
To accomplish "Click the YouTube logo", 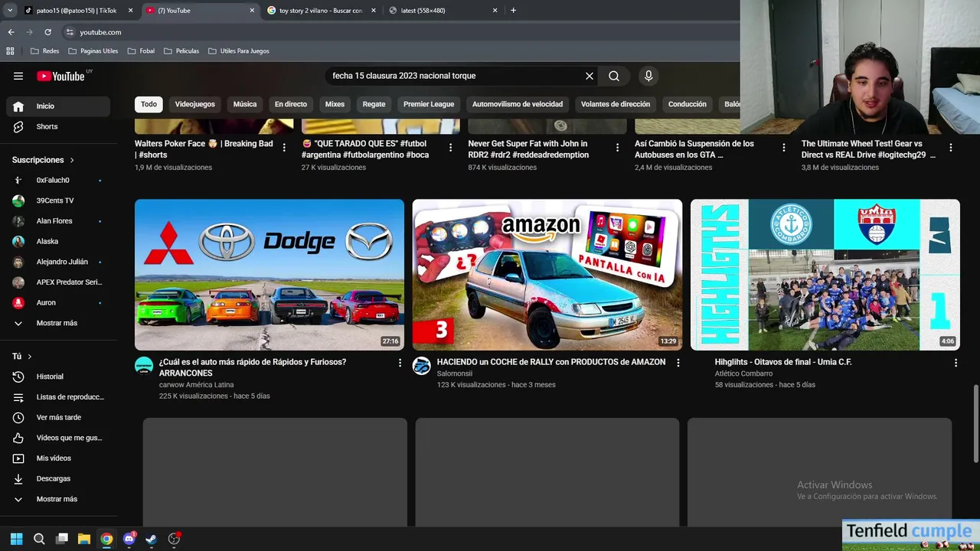I will (x=61, y=76).
